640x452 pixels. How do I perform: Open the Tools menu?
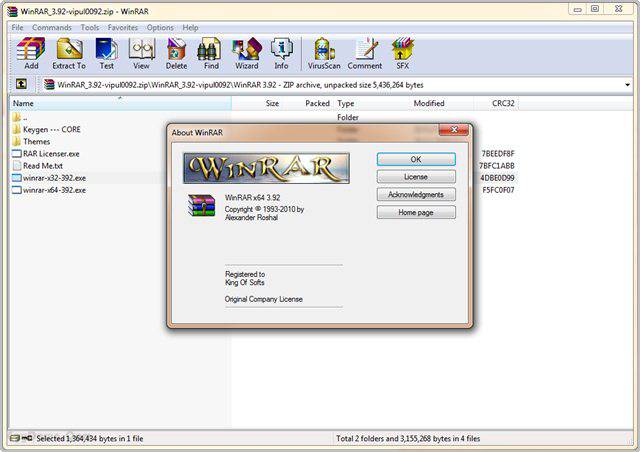(x=90, y=28)
